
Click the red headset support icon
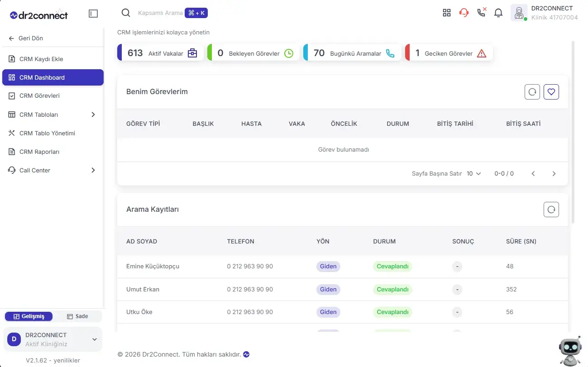point(464,13)
